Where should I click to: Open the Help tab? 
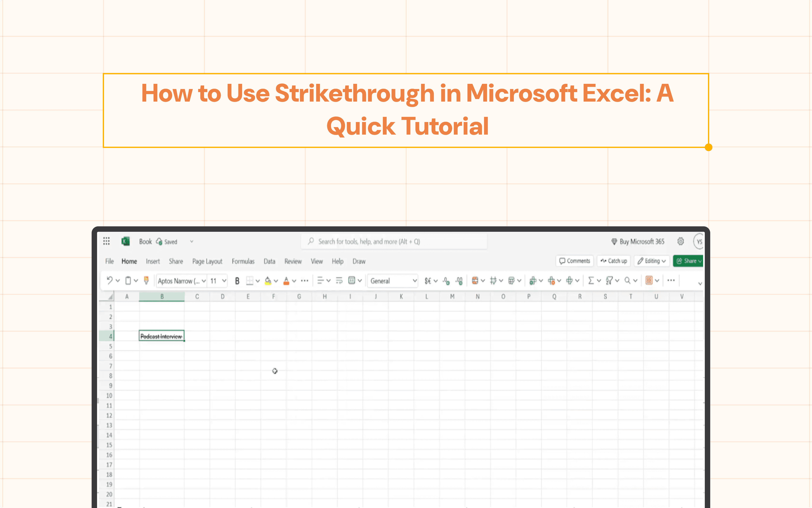pos(337,261)
